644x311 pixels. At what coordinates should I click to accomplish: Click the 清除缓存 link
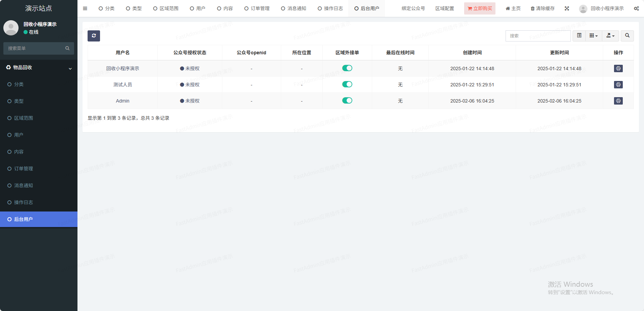pos(543,8)
